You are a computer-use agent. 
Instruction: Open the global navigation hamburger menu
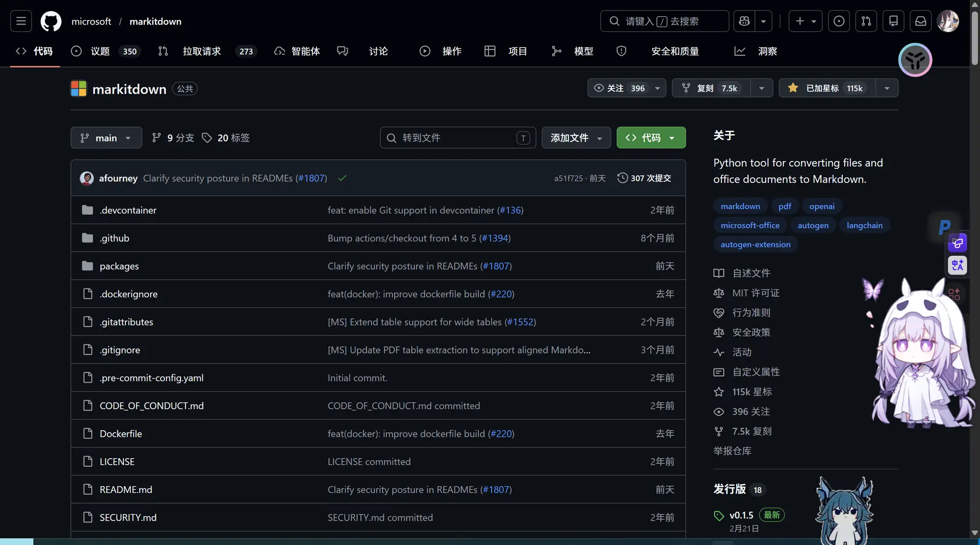pyautogui.click(x=21, y=21)
